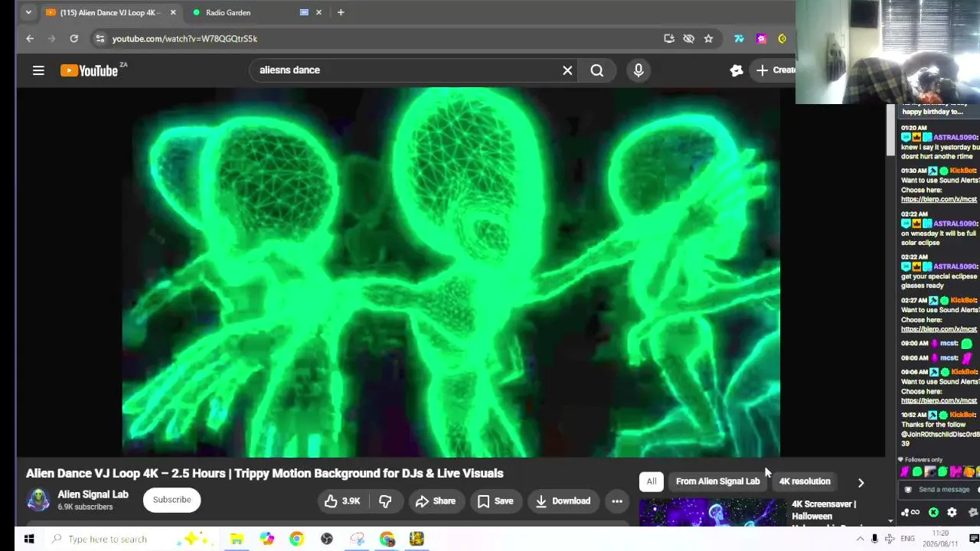Open the Alien Signal Lab channel avatar
Viewport: 980px width, 551px height.
(38, 500)
